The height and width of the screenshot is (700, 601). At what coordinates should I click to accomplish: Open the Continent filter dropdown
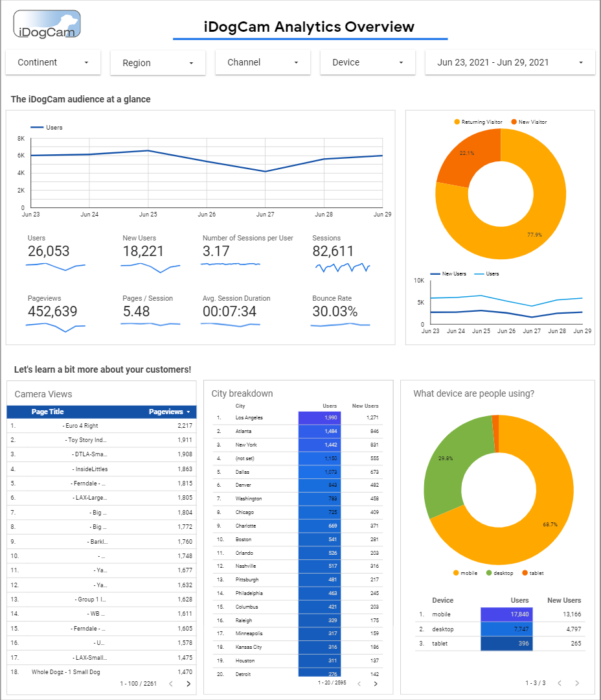(53, 62)
